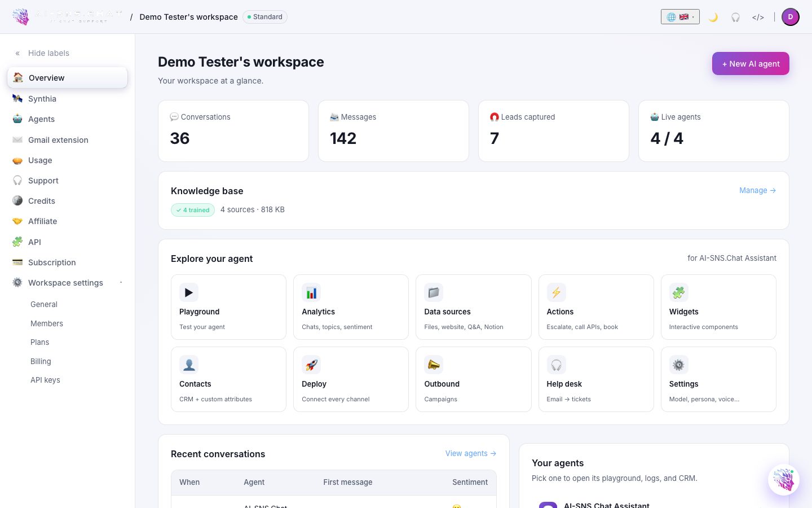Open the Usage page
The image size is (812, 508).
(67, 160)
